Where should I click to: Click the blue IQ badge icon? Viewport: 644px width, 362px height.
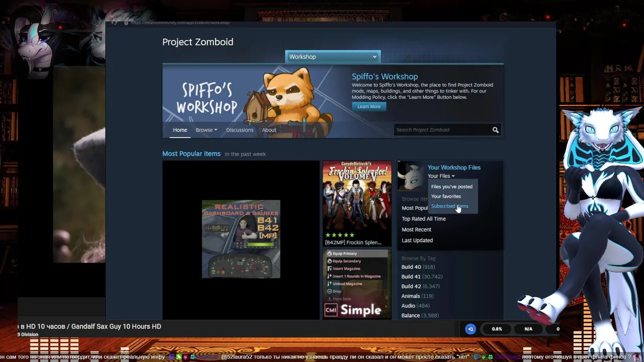coord(470,329)
